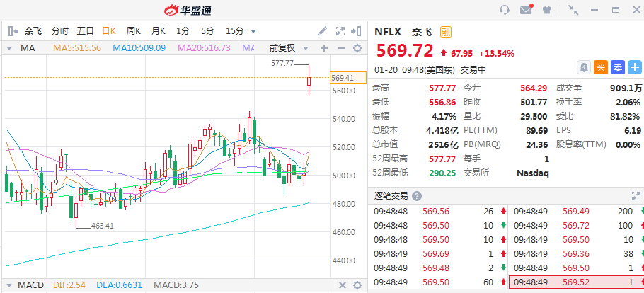Image resolution: width=644 pixels, height=293 pixels.
Task: Collapse left panel via chart toolbar icon
Action: 13,31
